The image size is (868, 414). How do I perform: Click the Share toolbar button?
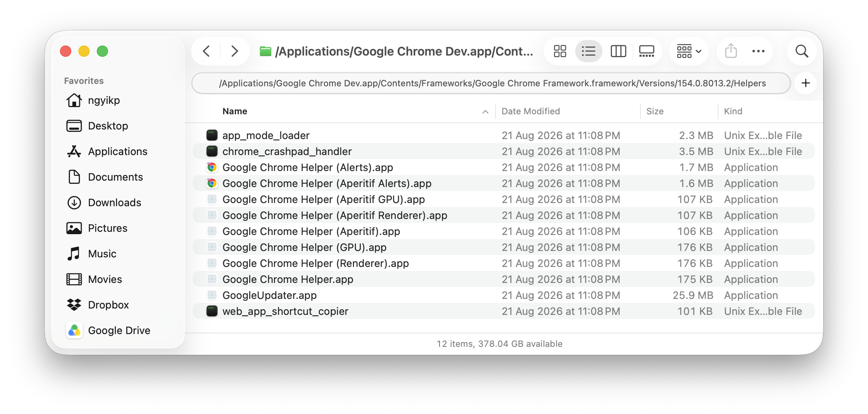tap(731, 51)
